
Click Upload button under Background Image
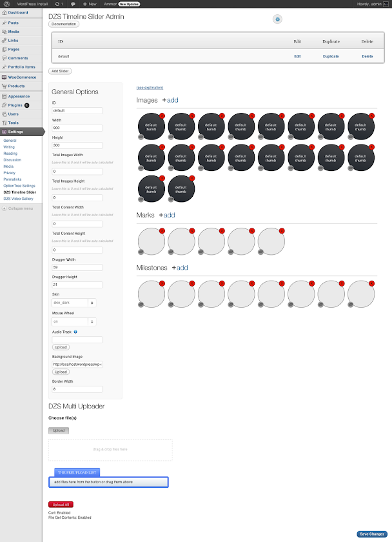pos(61,372)
